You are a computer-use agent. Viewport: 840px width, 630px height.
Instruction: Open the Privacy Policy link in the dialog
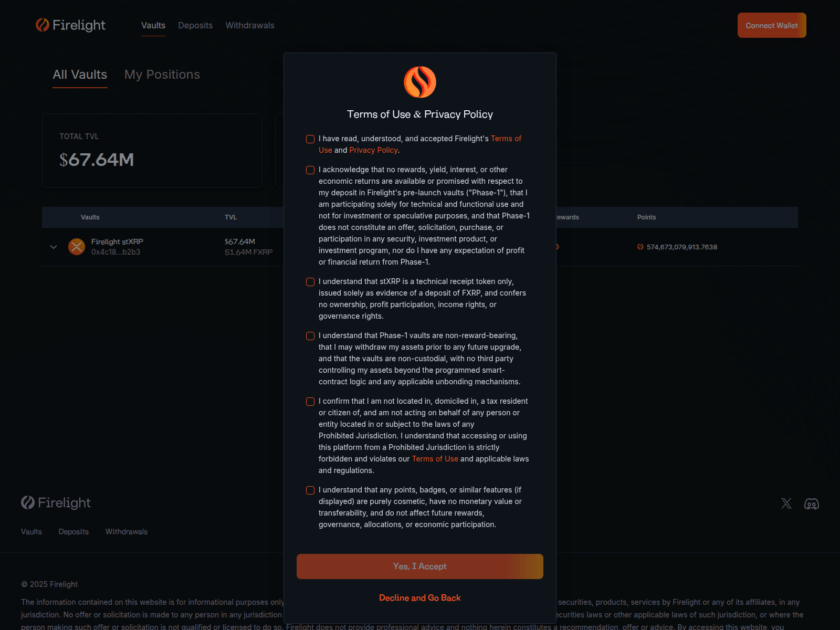coord(373,150)
